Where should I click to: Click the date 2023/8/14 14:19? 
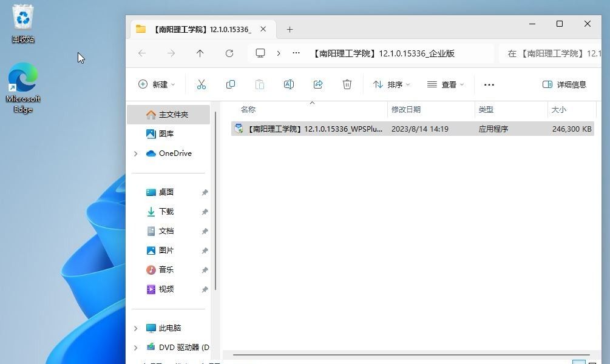420,129
